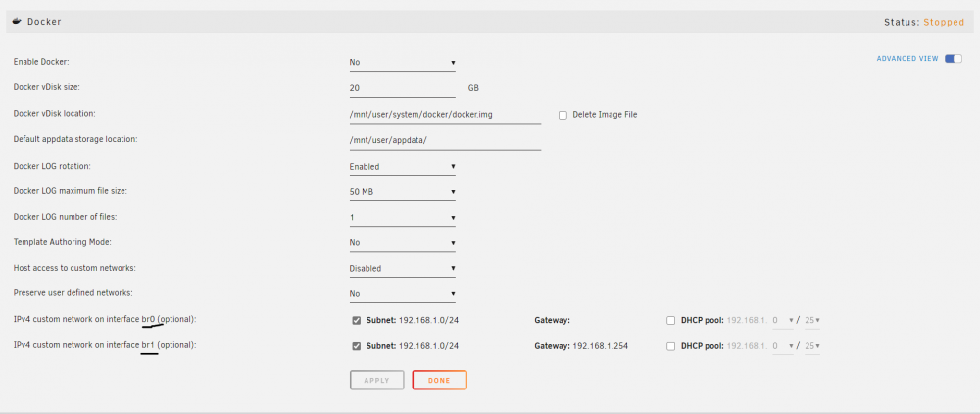The width and height of the screenshot is (980, 414).
Task: Click the 'Docker LOG rotation:' label
Action: click(53, 166)
